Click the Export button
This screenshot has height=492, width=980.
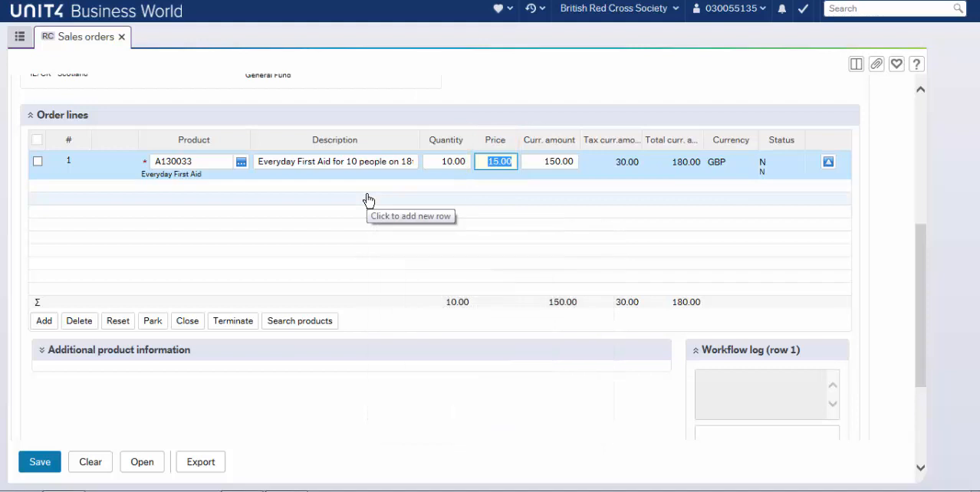pos(201,462)
